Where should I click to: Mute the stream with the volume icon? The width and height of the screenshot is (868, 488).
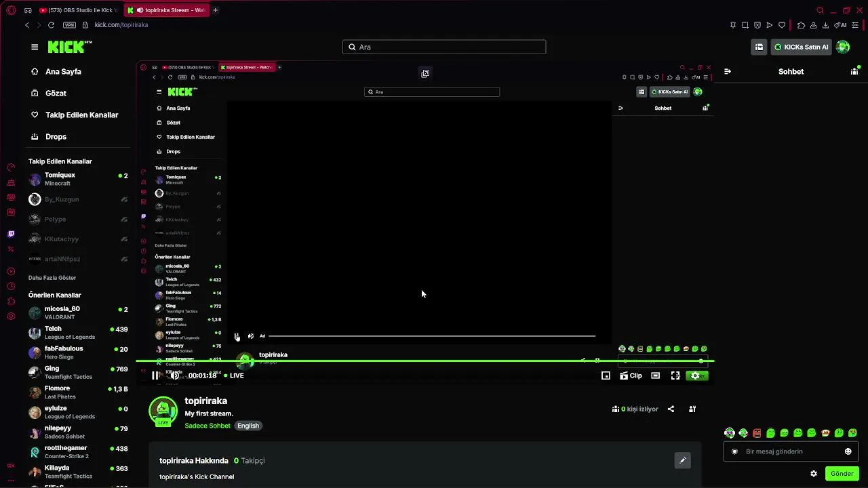[175, 375]
